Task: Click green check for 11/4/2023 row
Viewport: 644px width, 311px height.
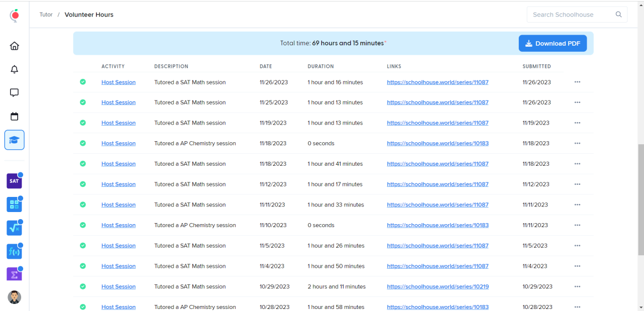Action: [x=83, y=266]
